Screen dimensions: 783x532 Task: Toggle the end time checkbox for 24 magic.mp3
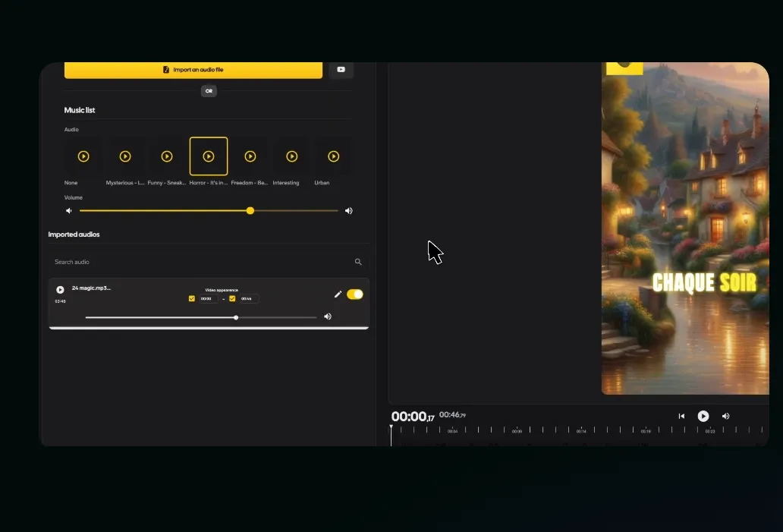232,299
